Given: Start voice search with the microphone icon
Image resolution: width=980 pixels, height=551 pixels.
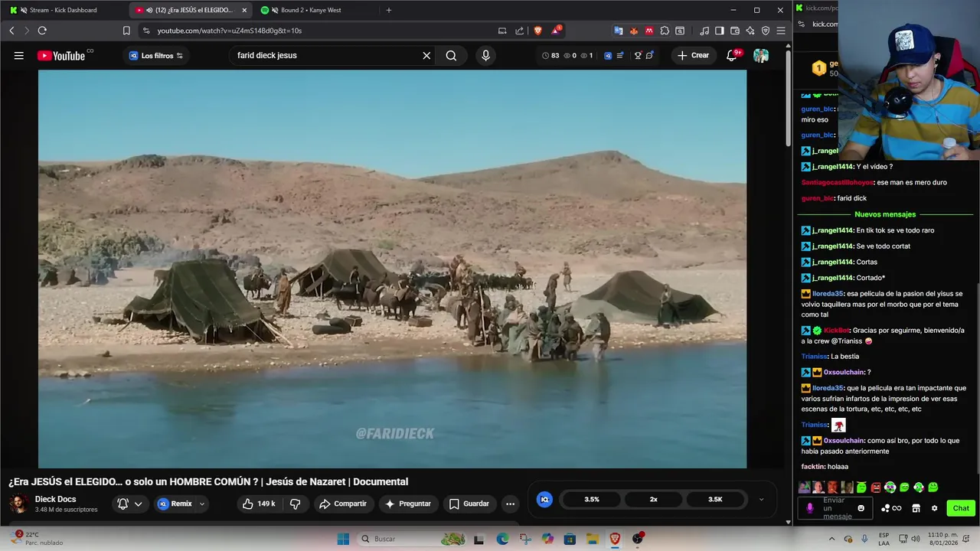Looking at the screenshot, I should [x=485, y=55].
